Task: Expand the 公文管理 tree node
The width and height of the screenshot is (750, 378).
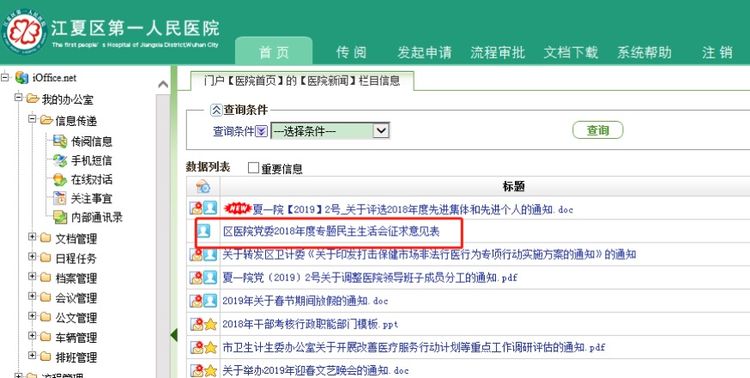Action: coord(32,316)
